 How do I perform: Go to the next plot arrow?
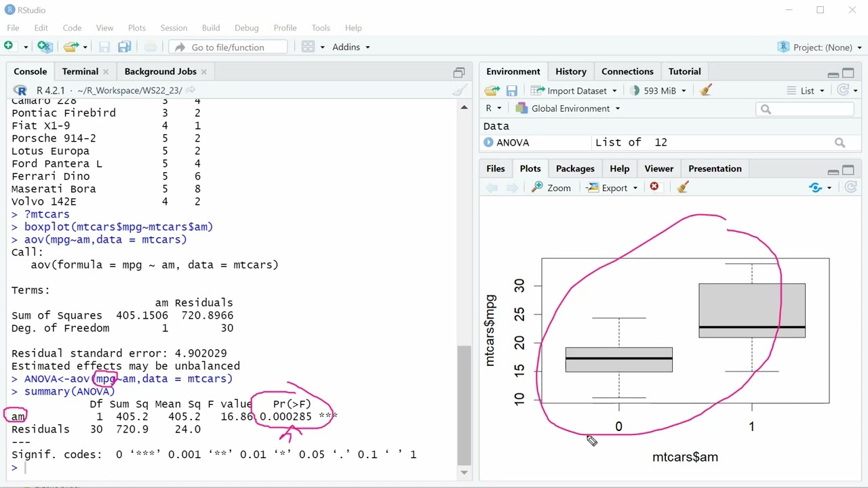[x=513, y=188]
